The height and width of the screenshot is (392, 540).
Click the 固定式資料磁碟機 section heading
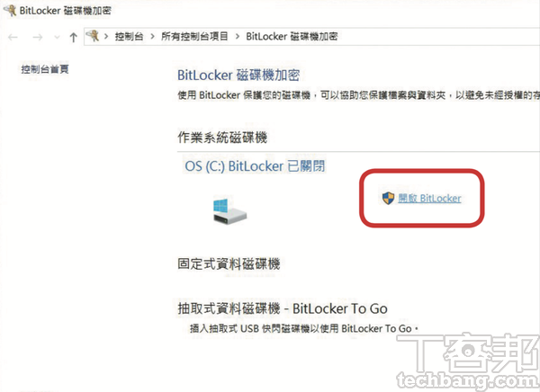point(229,264)
